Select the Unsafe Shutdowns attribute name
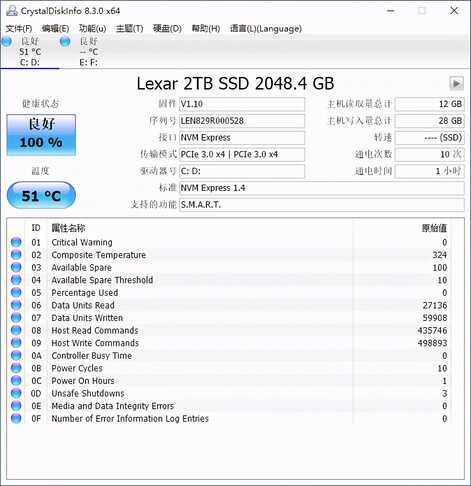471x486 pixels. [88, 394]
